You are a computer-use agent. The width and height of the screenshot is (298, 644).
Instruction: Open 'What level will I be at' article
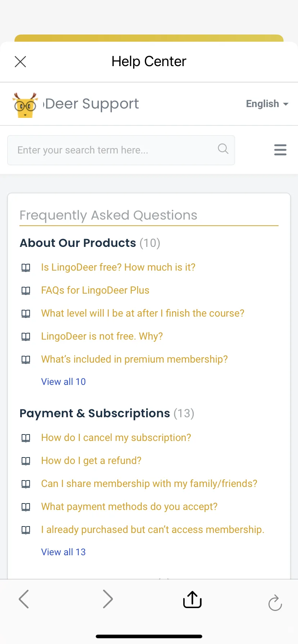tap(143, 313)
